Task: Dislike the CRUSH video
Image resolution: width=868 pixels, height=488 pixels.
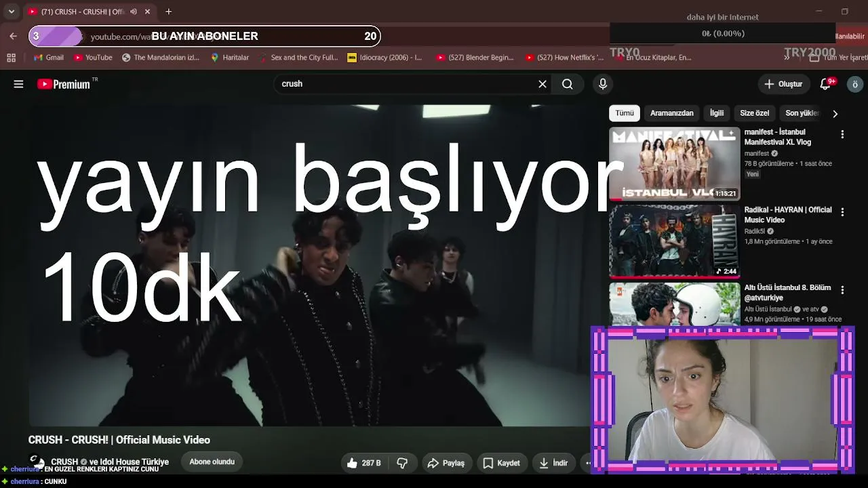Action: click(402, 463)
